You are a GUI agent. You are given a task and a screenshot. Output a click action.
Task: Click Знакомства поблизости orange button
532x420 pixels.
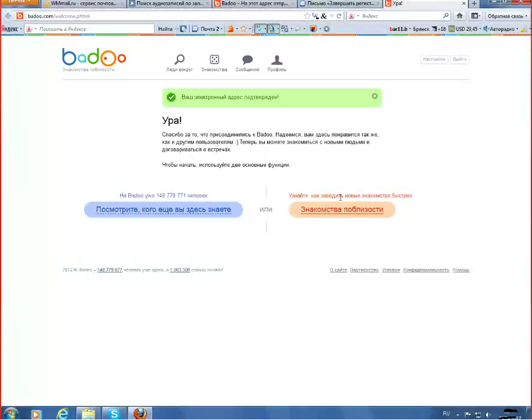pos(342,209)
